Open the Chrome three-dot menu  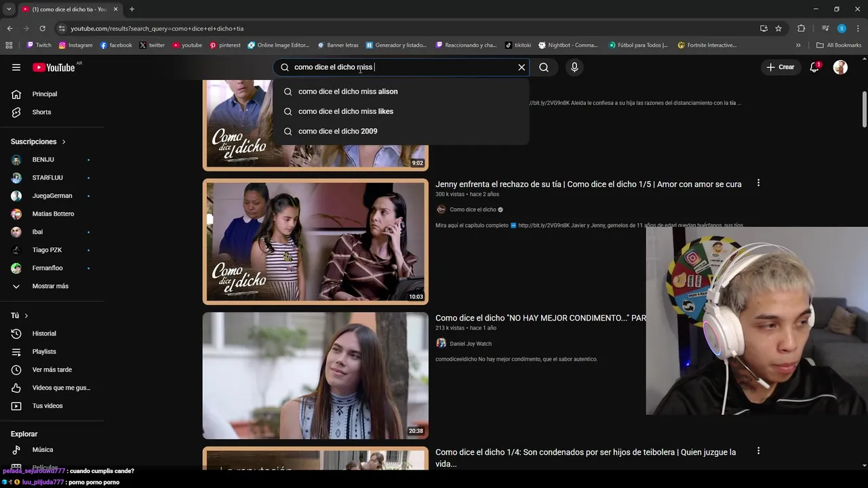pos(858,28)
